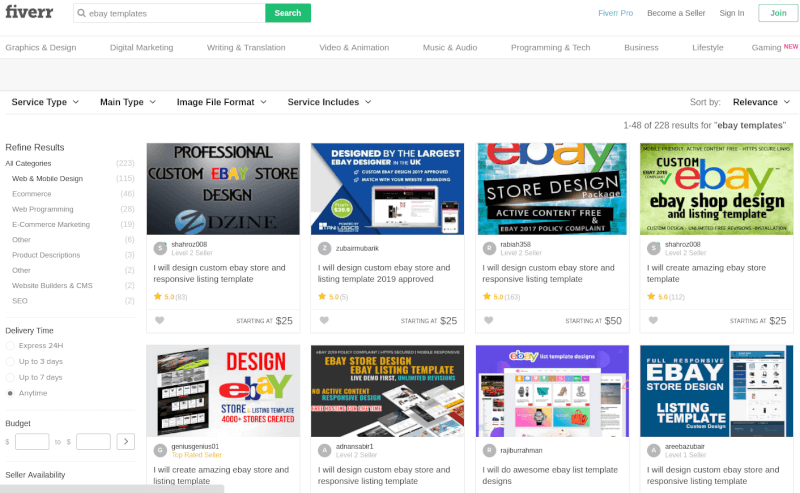
Task: Click the Fiverr logo
Action: [x=29, y=12]
